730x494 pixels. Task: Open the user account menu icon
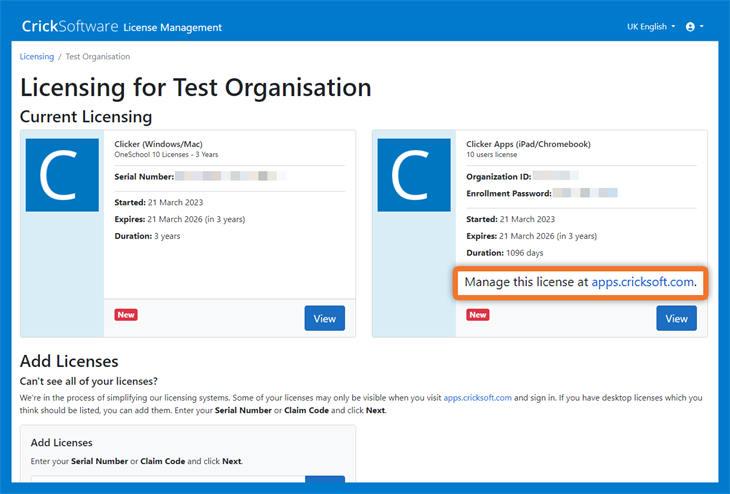pyautogui.click(x=691, y=27)
